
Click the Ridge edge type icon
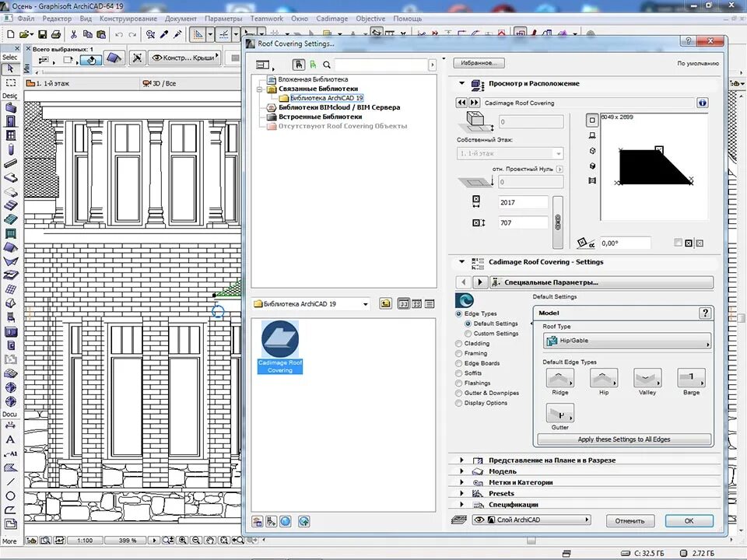(559, 378)
